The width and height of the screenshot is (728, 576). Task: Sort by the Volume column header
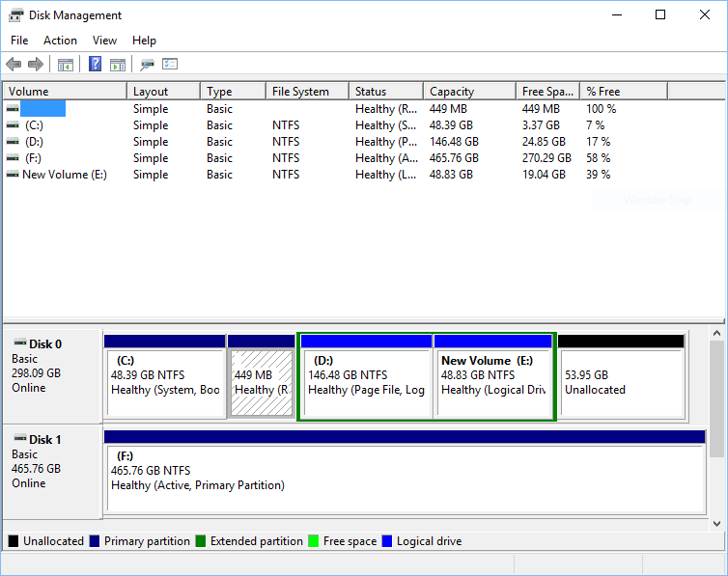[x=65, y=92]
